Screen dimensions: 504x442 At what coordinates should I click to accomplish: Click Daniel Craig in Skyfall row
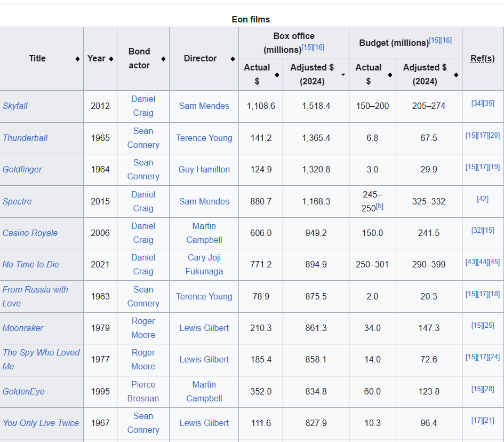pos(143,106)
